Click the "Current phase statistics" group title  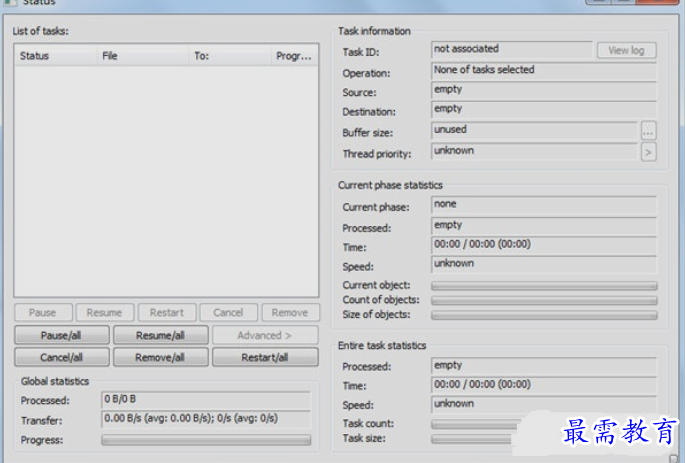tap(390, 185)
